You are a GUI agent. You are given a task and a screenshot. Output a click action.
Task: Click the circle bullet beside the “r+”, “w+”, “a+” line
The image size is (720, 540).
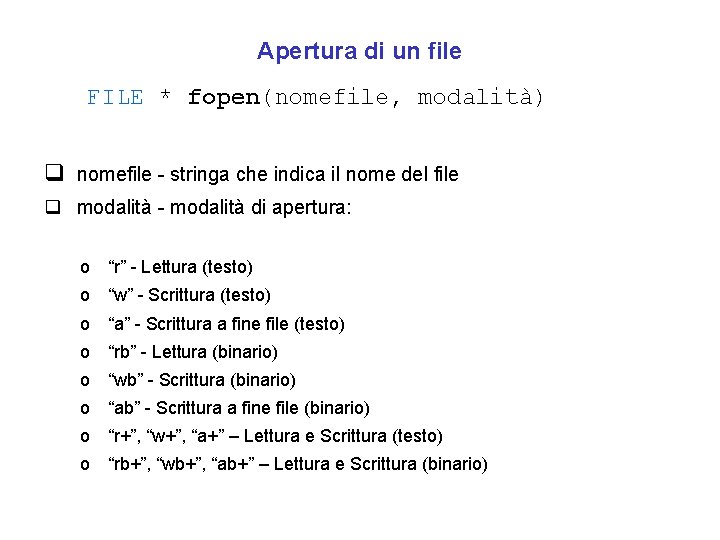[x=86, y=436]
